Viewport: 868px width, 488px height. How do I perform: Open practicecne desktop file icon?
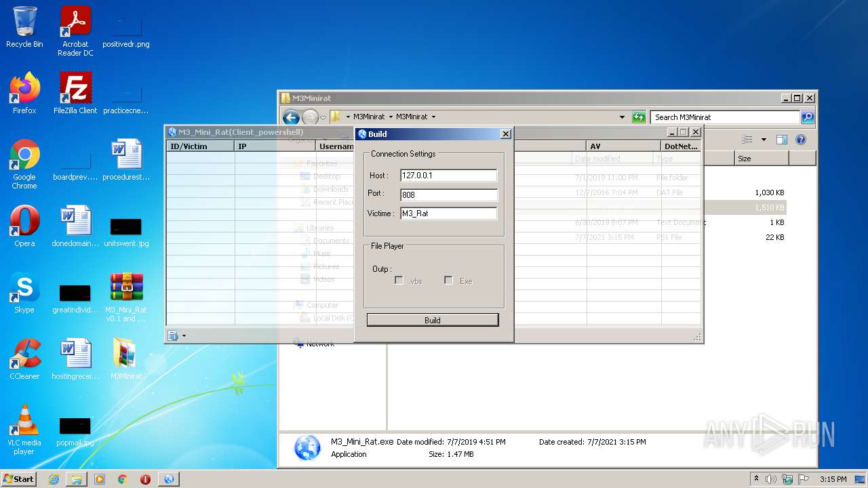(x=126, y=98)
